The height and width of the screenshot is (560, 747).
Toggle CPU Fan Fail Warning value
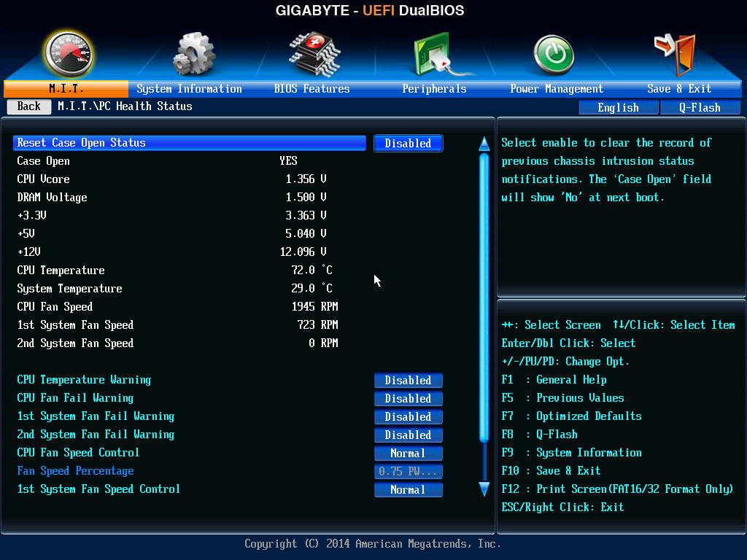coord(408,399)
